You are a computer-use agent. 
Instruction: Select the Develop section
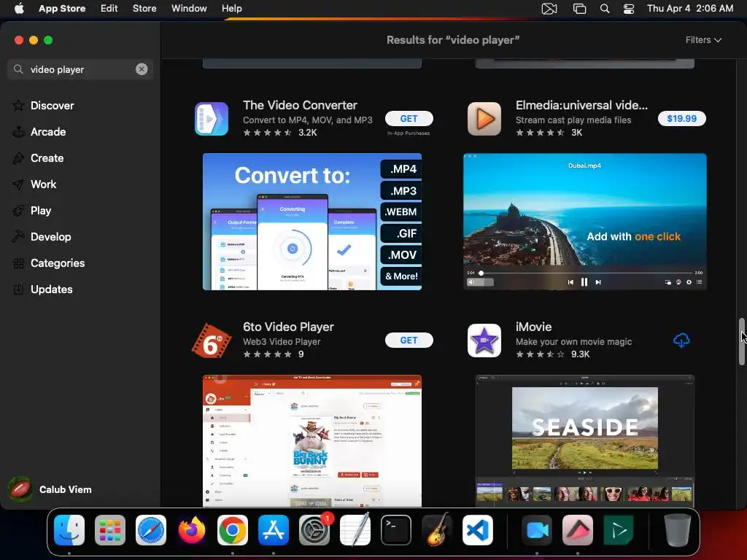50,237
